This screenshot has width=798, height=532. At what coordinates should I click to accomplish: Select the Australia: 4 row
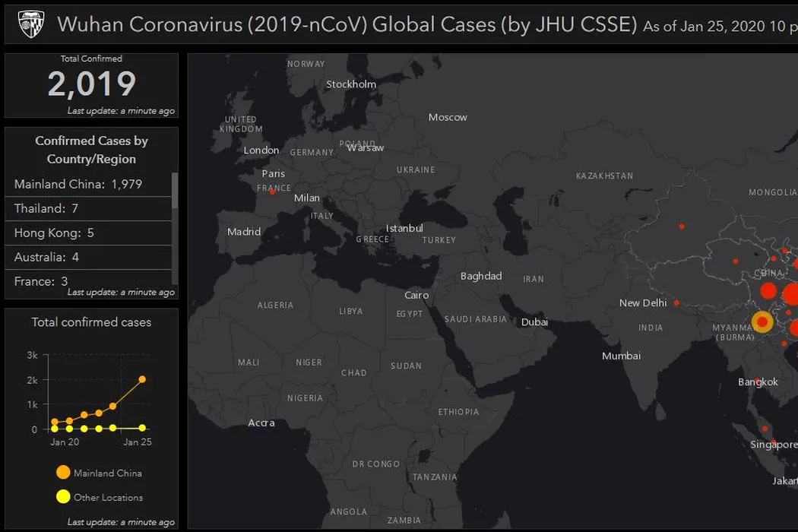(x=89, y=257)
